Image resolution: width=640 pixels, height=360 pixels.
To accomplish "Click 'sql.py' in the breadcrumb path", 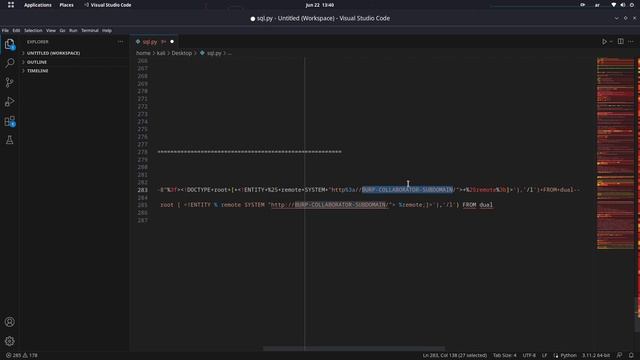I will pyautogui.click(x=214, y=53).
